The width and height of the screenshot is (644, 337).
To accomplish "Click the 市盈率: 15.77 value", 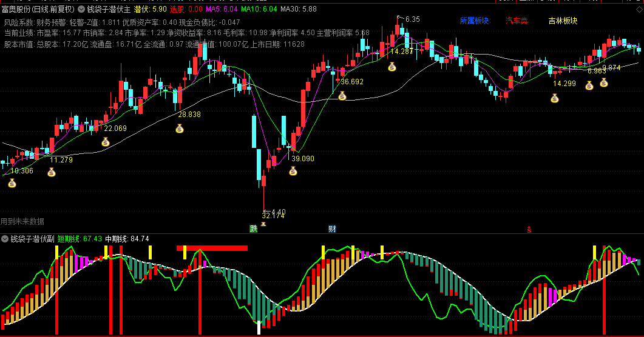I will click(x=59, y=33).
